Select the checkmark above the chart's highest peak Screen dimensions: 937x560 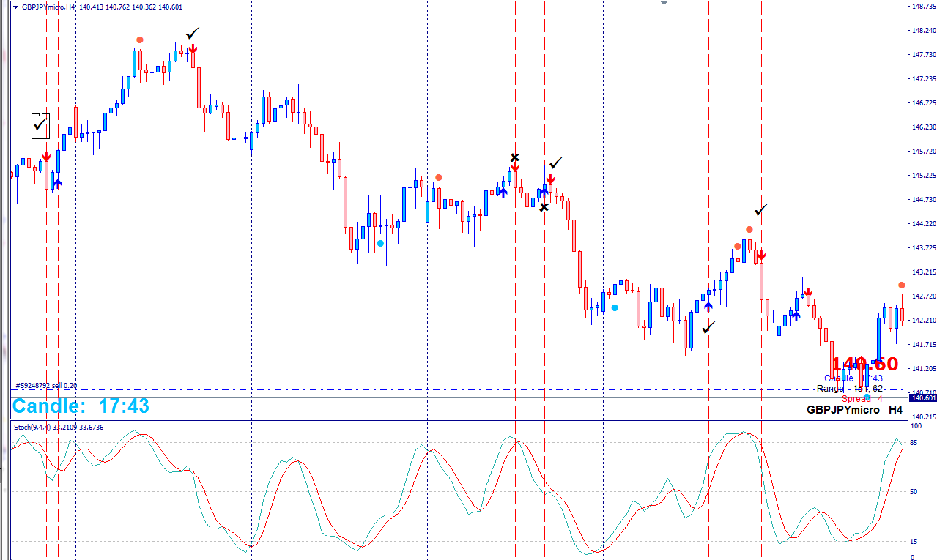[193, 34]
